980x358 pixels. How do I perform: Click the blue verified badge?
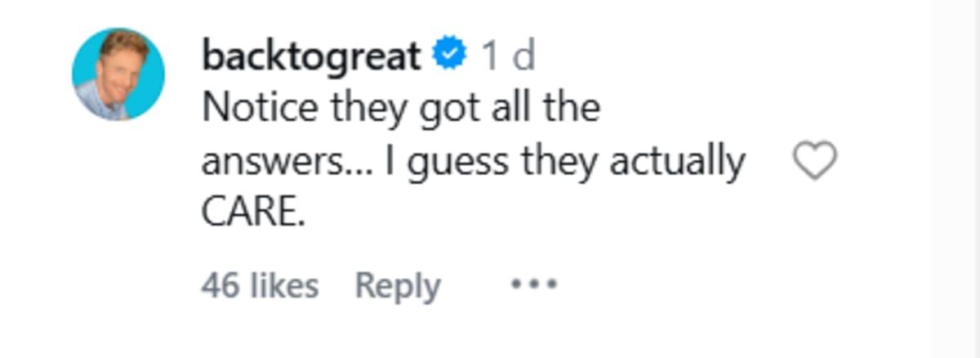click(449, 56)
